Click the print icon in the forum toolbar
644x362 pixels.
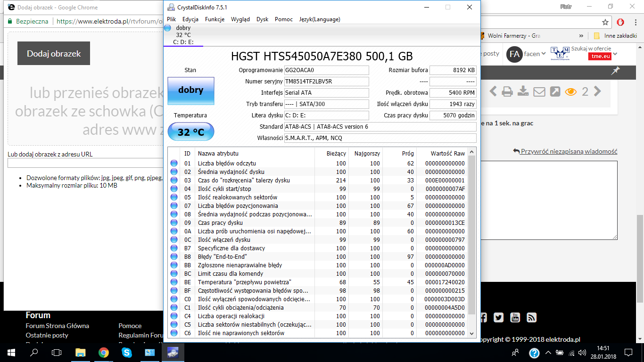507,91
